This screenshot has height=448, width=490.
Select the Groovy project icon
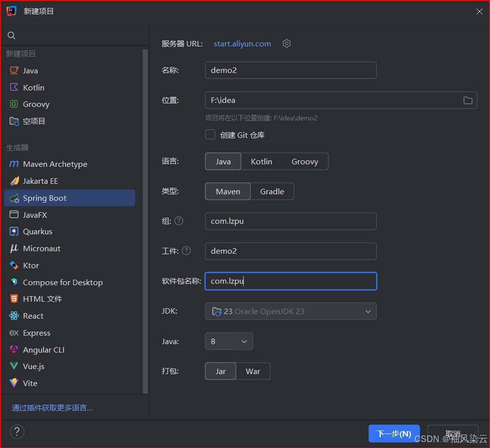pyautogui.click(x=14, y=104)
